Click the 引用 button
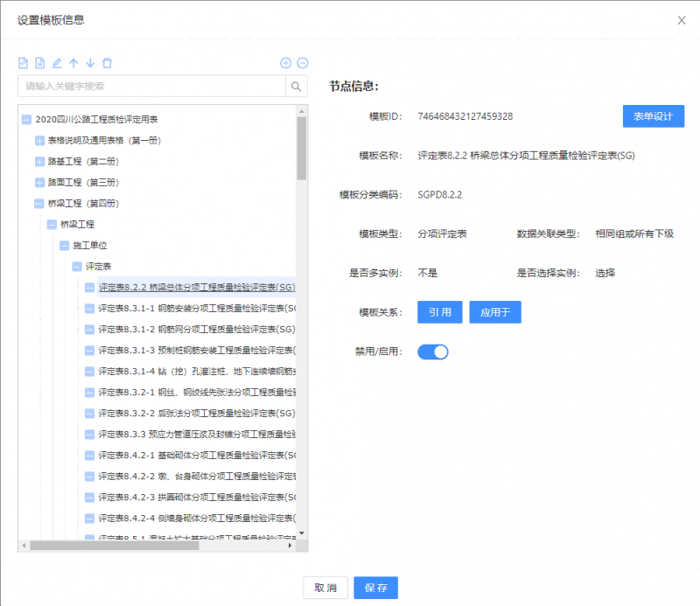This screenshot has height=606, width=700. point(440,312)
